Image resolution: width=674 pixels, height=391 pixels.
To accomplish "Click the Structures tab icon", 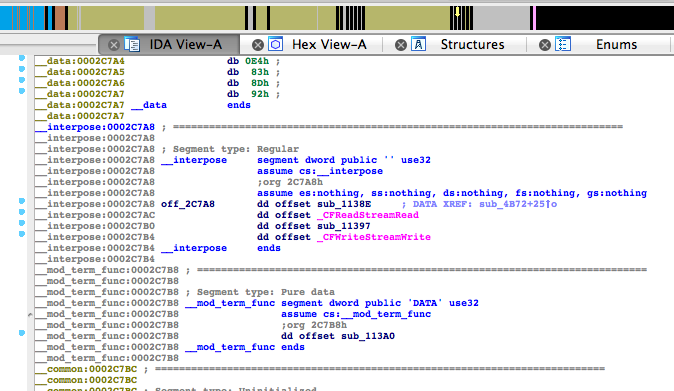I will 419,44.
